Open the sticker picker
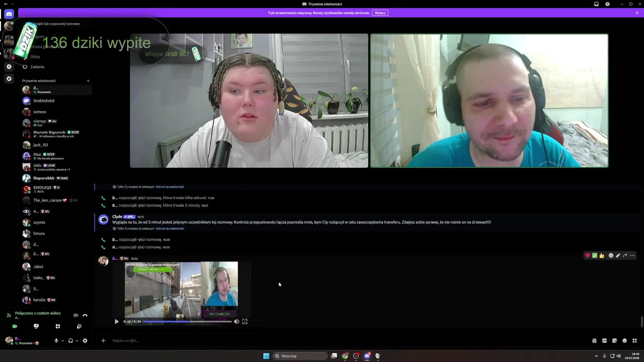Image resolution: width=644 pixels, height=362 pixels. pos(614,340)
